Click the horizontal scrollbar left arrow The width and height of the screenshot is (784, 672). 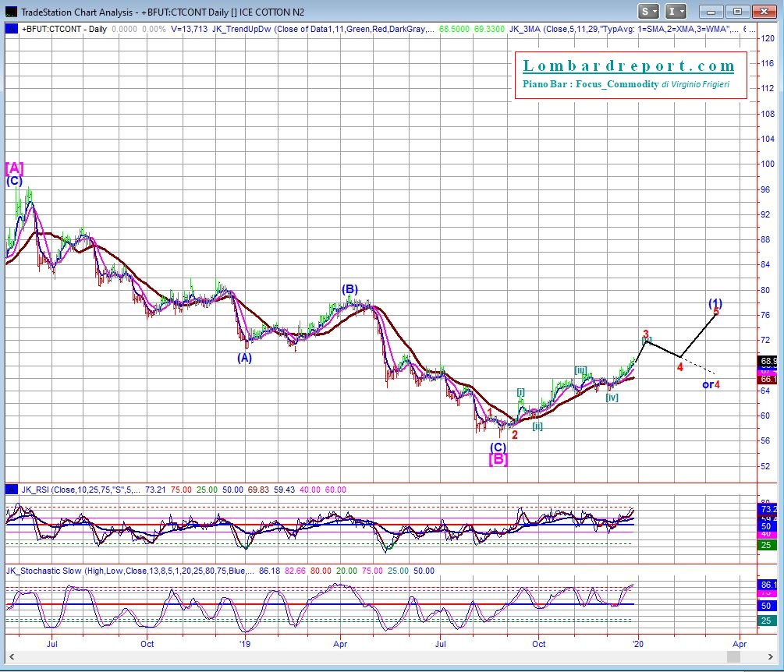12,656
